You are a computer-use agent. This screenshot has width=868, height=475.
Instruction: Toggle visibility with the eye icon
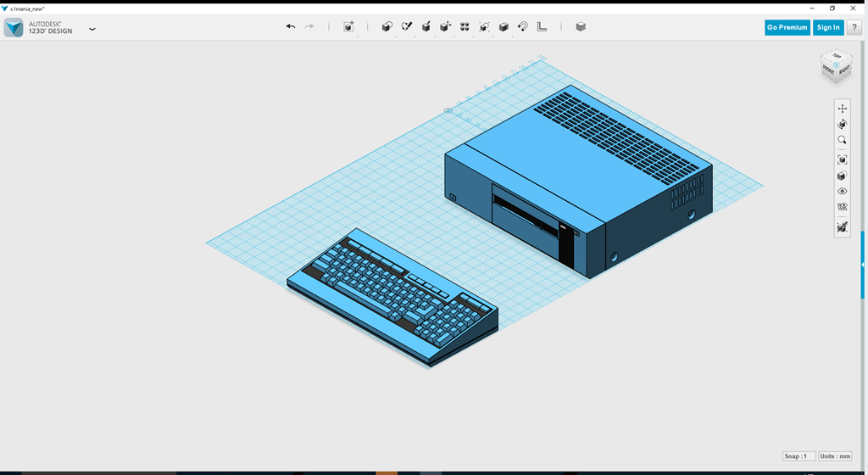842,192
